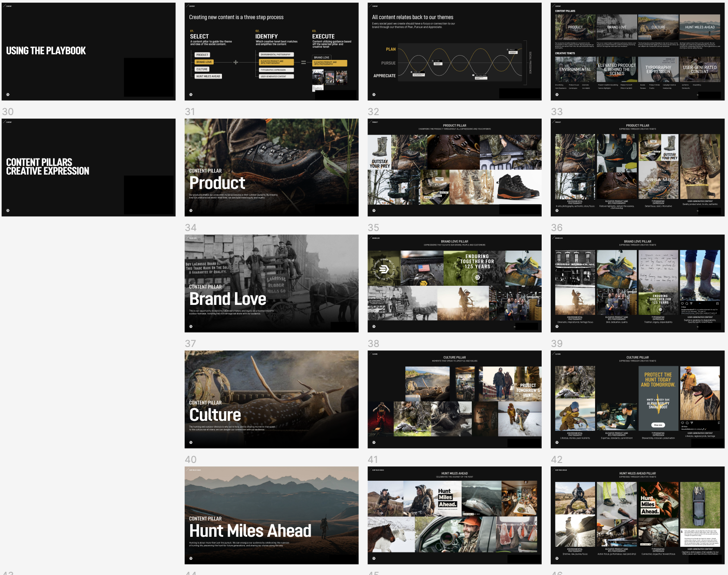This screenshot has height=575, width=728.
Task: Open the 'Content Pillar Culture' title slide
Action: coord(271,400)
